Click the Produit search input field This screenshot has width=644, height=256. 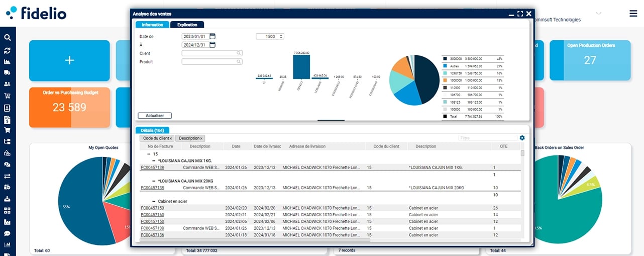point(212,62)
